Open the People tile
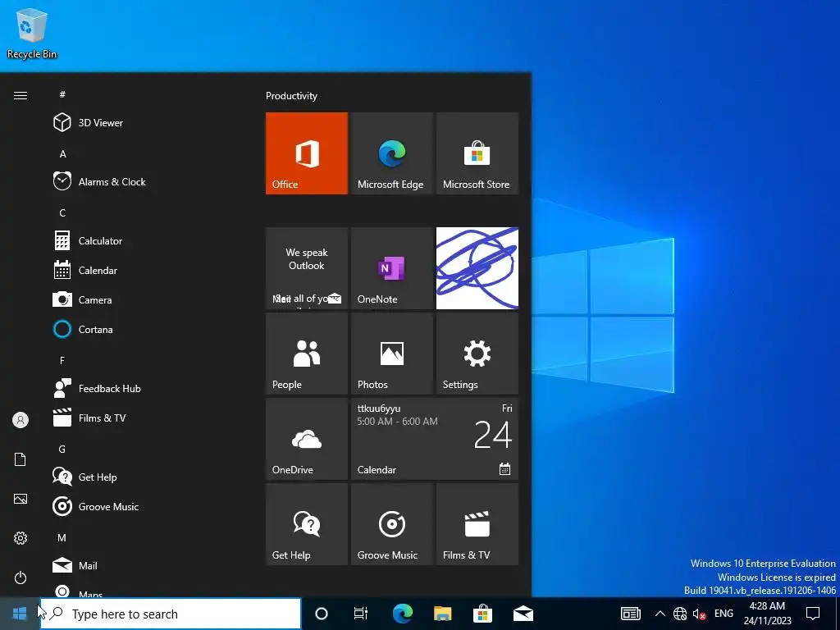This screenshot has height=630, width=840. (307, 354)
